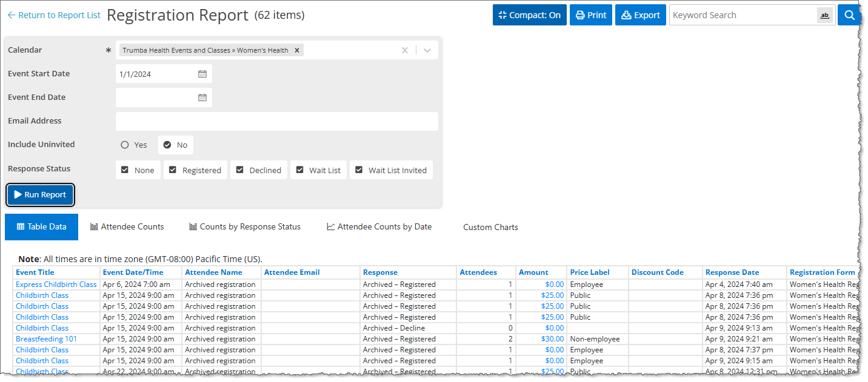Sort by Amount column header

click(x=533, y=272)
